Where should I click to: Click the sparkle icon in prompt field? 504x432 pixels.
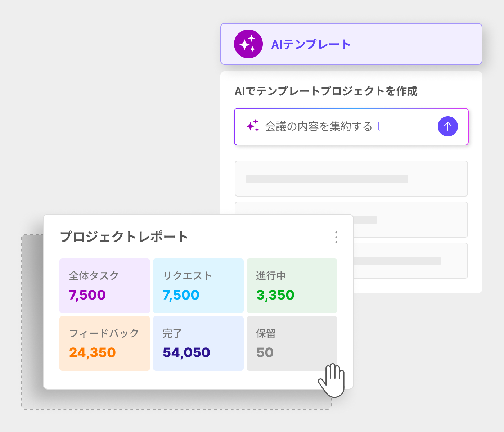point(253,126)
